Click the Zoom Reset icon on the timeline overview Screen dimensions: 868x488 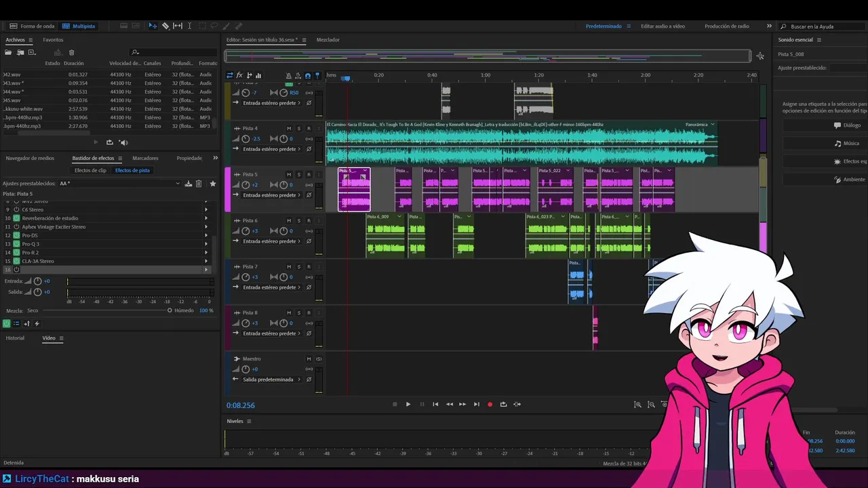click(x=760, y=56)
